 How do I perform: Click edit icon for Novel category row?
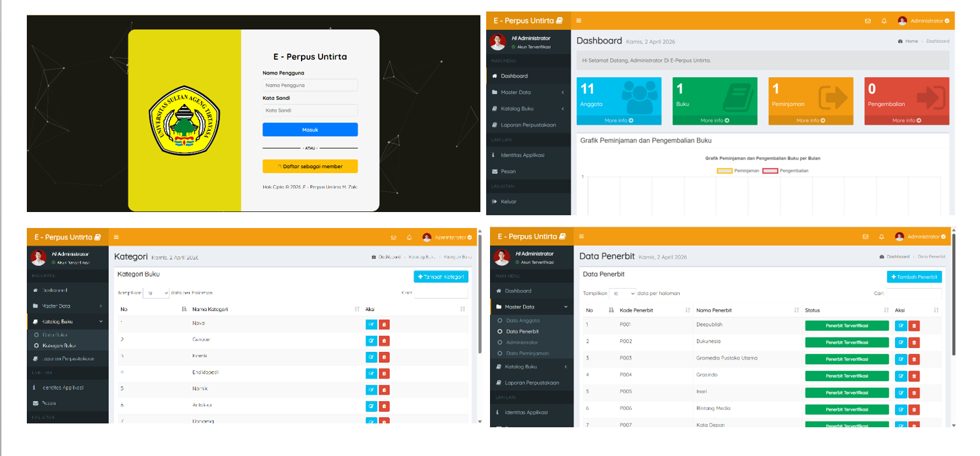click(371, 324)
